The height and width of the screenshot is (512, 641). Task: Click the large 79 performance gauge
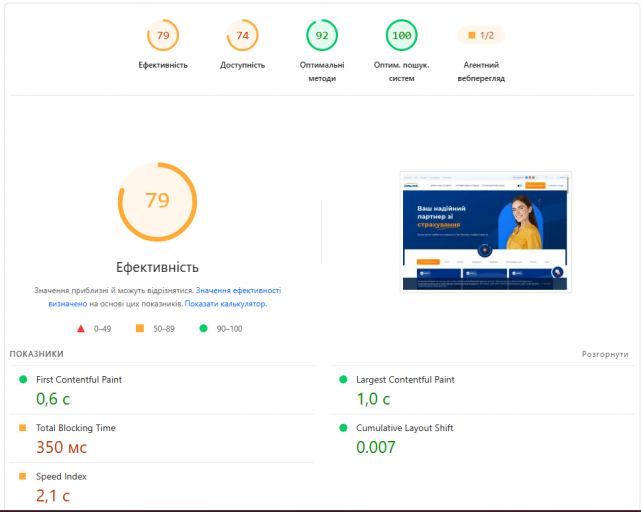tap(157, 202)
